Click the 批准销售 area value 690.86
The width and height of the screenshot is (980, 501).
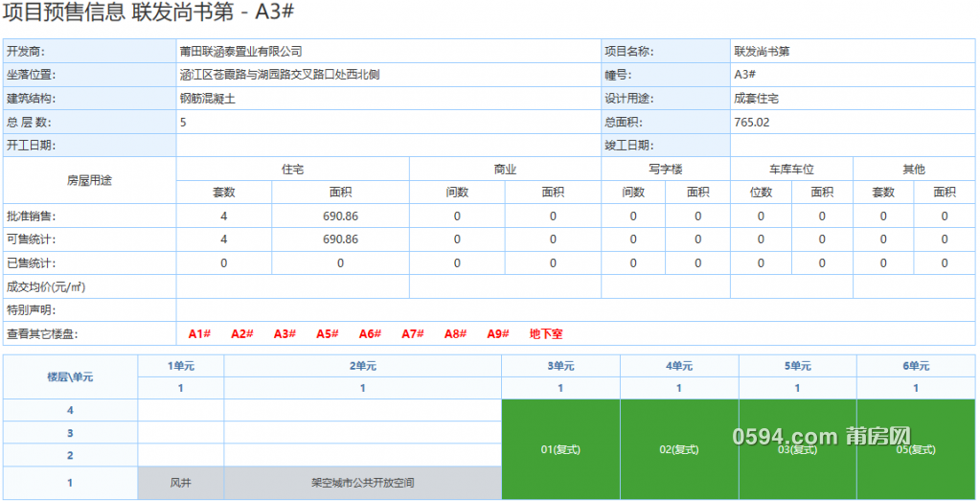(340, 216)
